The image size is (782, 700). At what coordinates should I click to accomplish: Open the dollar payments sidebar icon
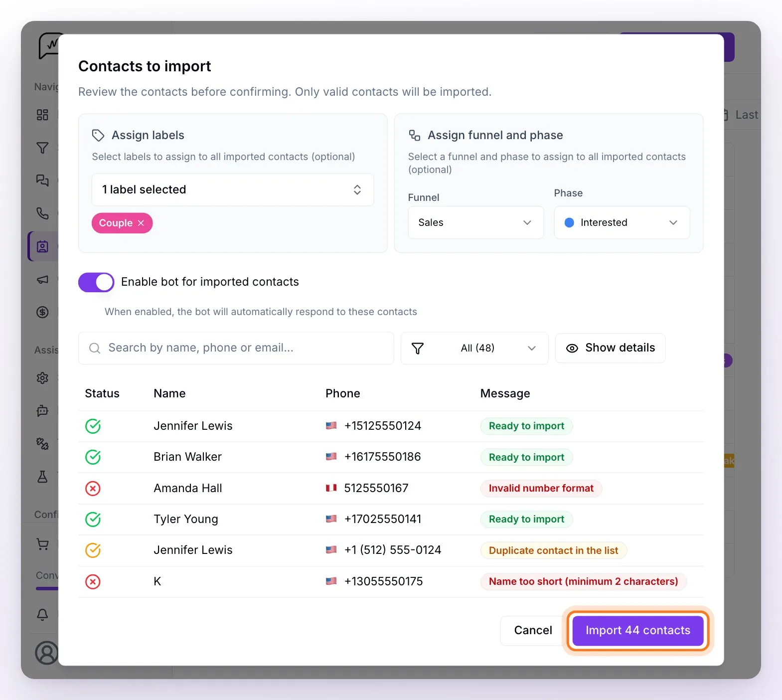coord(42,312)
